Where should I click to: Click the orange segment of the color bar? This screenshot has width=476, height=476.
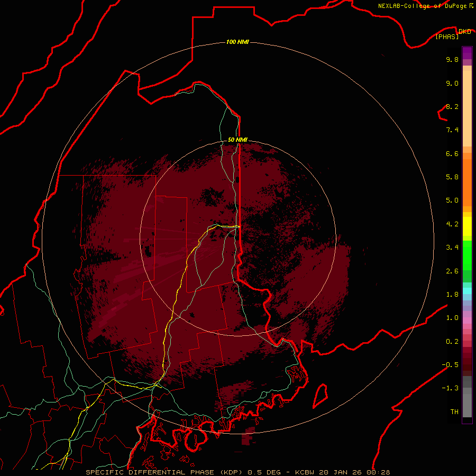(x=467, y=182)
